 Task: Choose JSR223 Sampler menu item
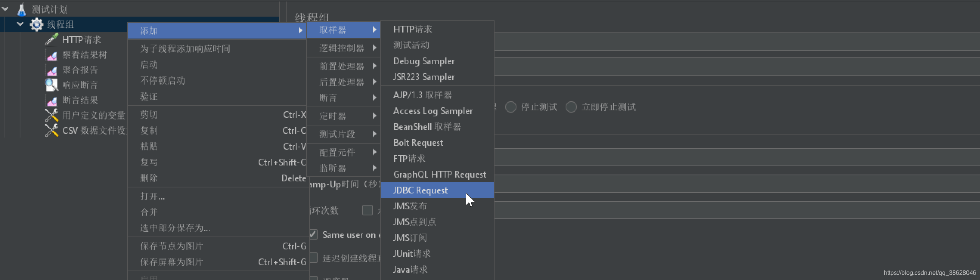[437, 77]
